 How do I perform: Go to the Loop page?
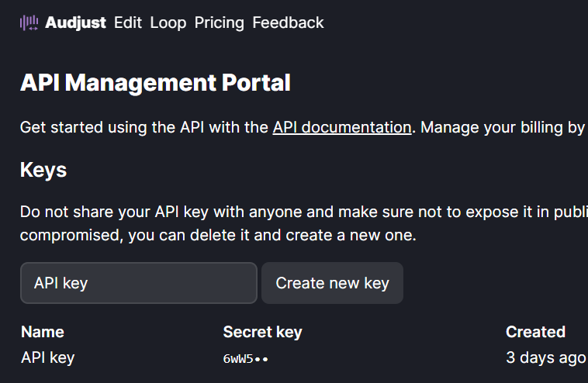tap(168, 23)
